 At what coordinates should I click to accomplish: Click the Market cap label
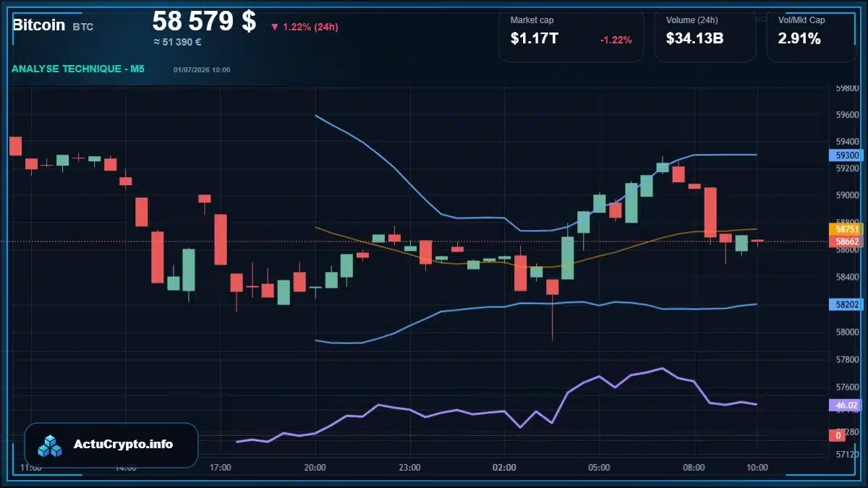tap(532, 20)
